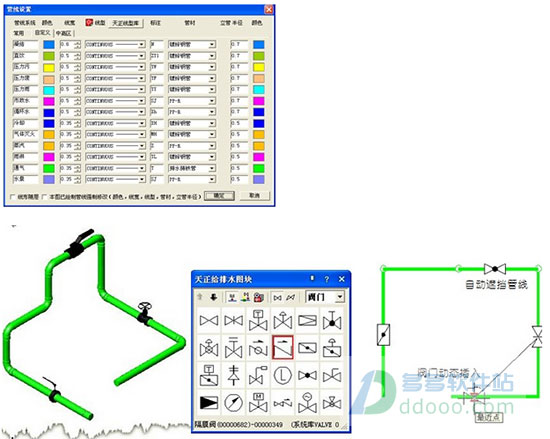
Task: Change the olive green swatch beside the name
Action: (49, 56)
